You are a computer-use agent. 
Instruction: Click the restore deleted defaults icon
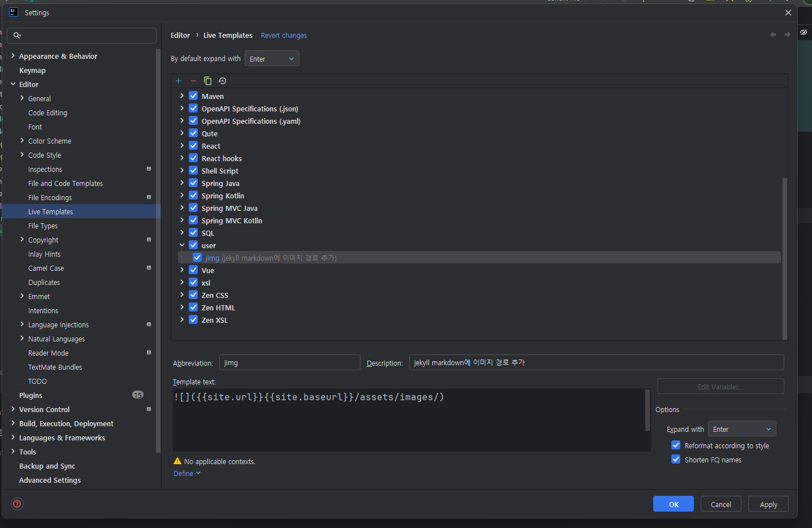[222, 81]
